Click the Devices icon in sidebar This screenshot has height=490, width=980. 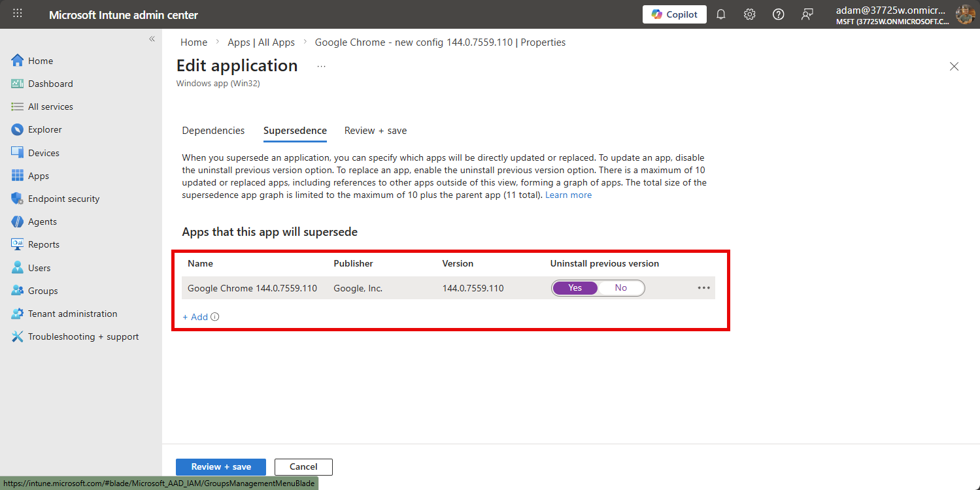pos(17,153)
